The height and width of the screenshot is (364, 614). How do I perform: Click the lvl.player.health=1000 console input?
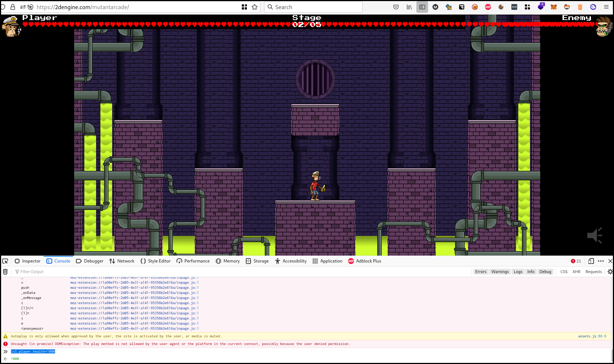(33, 352)
